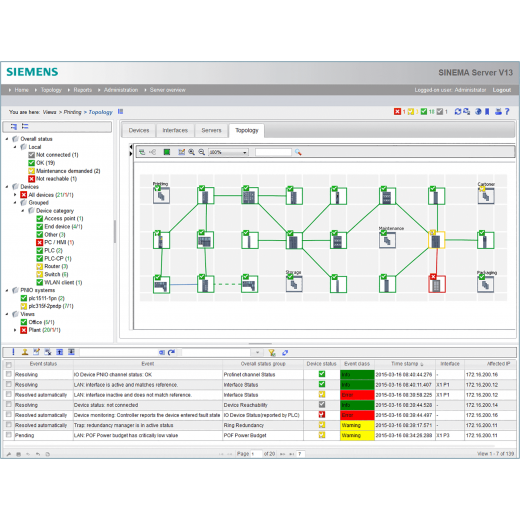Click the stamp icon in events toolbar

click(25, 352)
